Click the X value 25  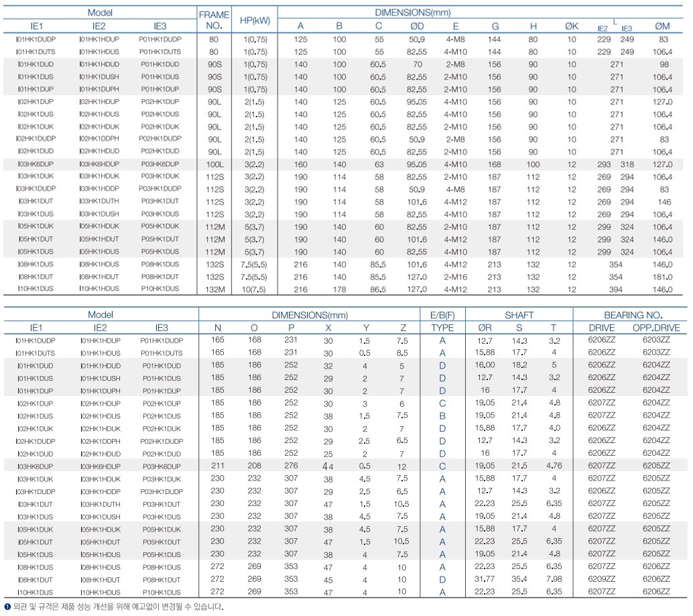[x=328, y=454]
